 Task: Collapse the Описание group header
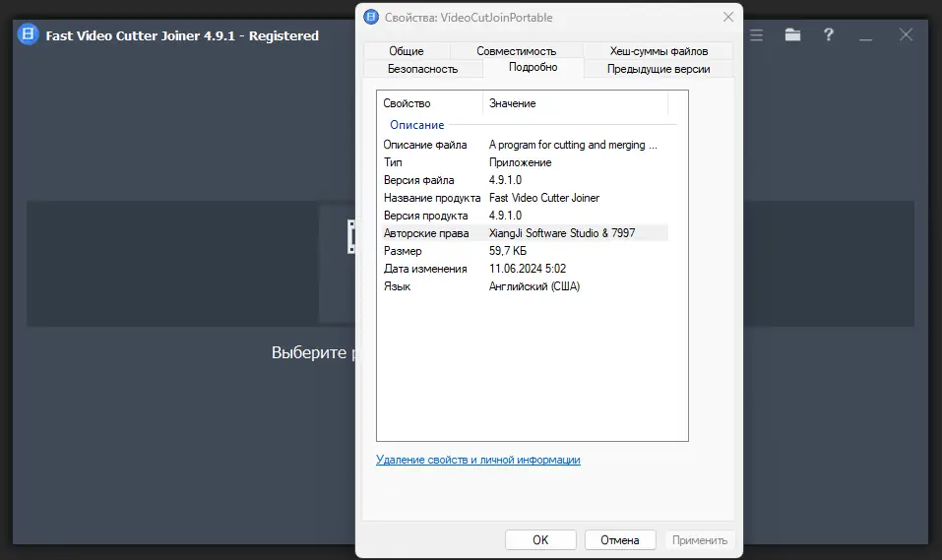pos(417,125)
